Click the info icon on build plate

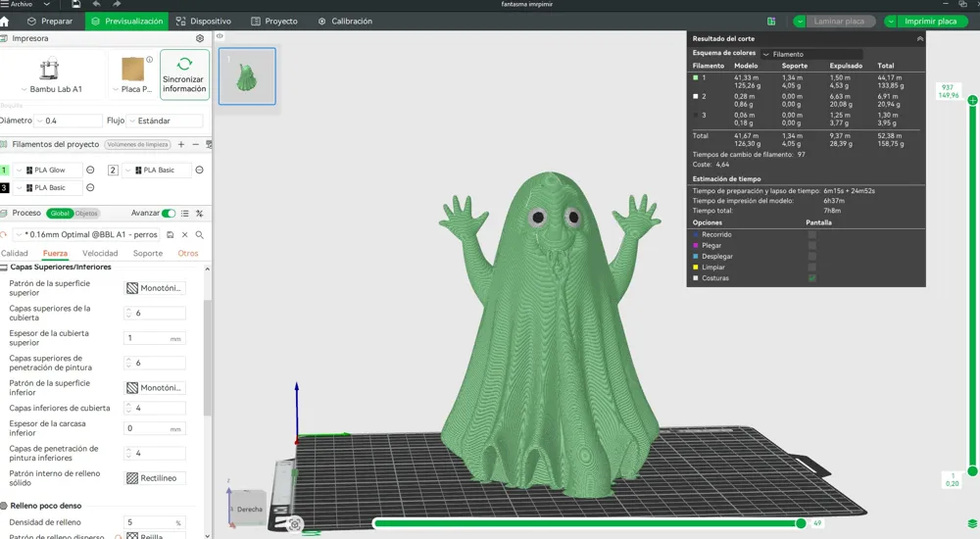(149, 60)
